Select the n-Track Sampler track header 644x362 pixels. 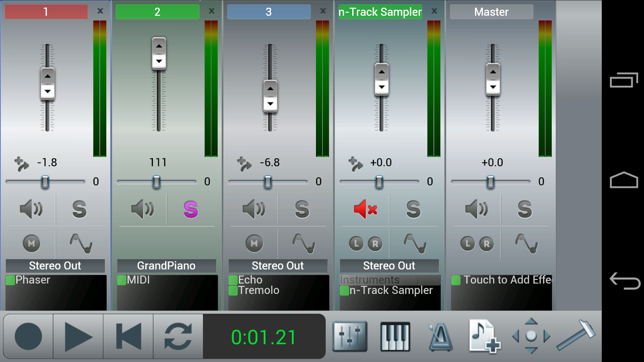coord(380,12)
